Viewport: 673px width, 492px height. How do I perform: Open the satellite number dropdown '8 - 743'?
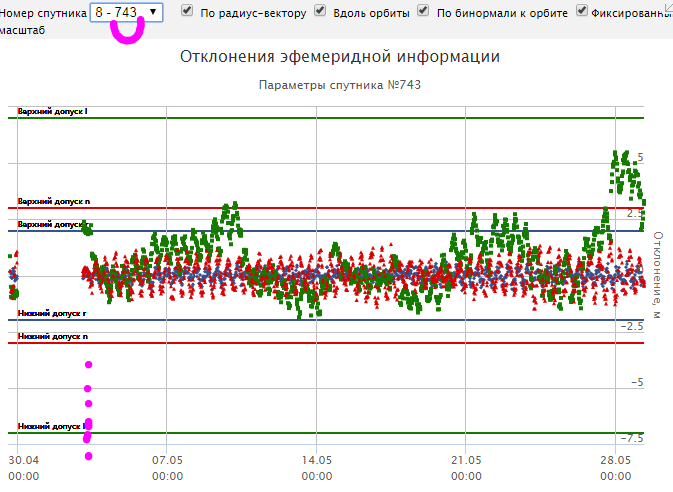coord(126,12)
